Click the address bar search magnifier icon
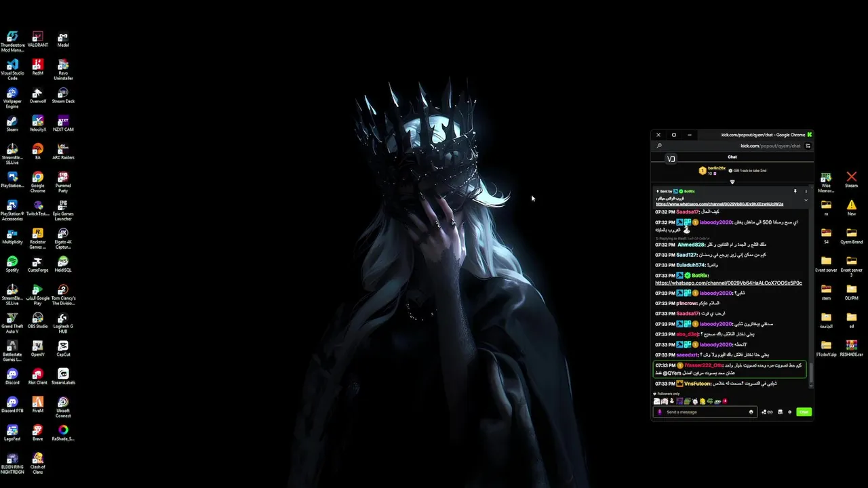 659,146
